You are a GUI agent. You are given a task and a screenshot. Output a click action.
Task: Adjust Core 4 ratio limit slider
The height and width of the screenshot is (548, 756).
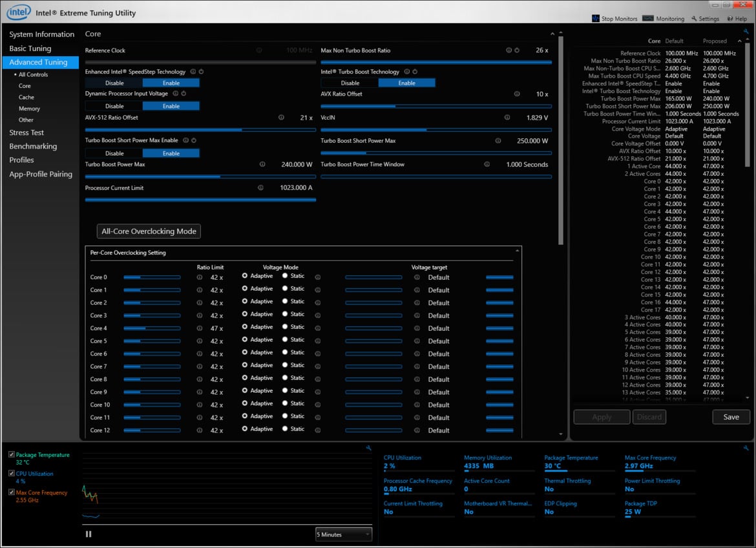click(152, 328)
